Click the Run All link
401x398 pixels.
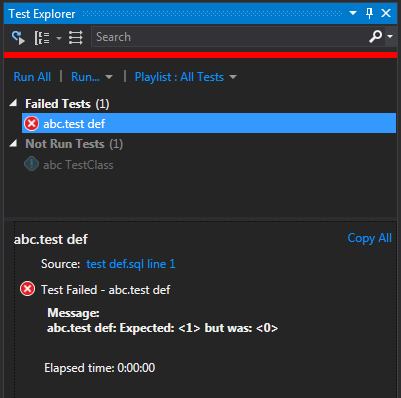32,77
